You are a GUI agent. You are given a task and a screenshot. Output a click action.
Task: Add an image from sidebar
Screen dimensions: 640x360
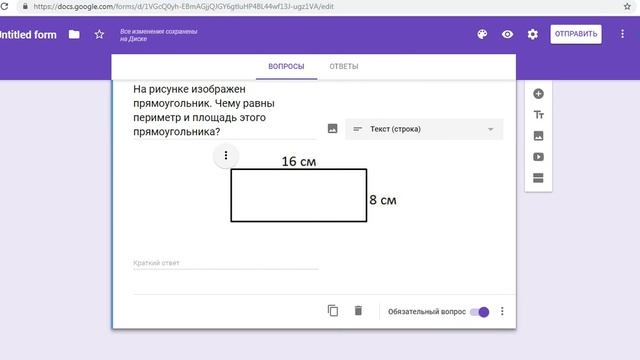pos(538,136)
